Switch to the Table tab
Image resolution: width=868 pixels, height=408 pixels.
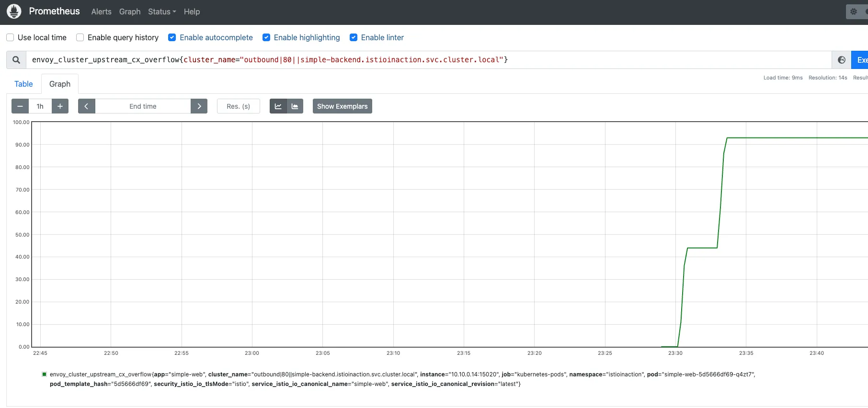pyautogui.click(x=23, y=84)
